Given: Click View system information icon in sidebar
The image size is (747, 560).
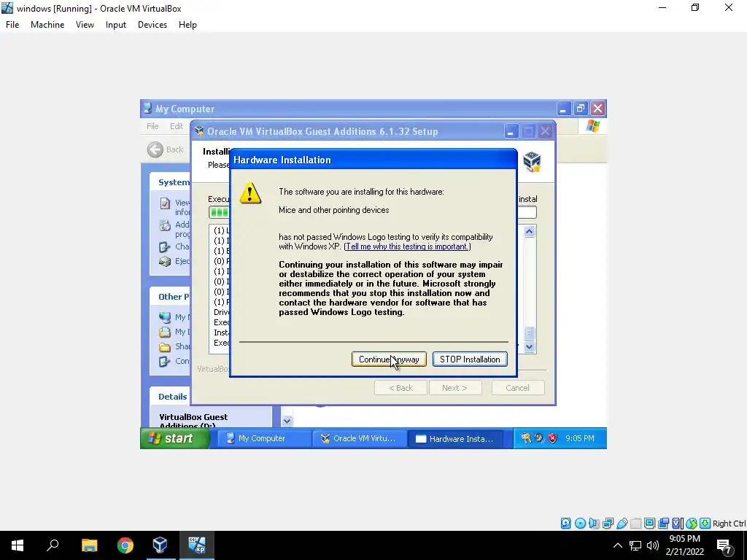Looking at the screenshot, I should [165, 203].
